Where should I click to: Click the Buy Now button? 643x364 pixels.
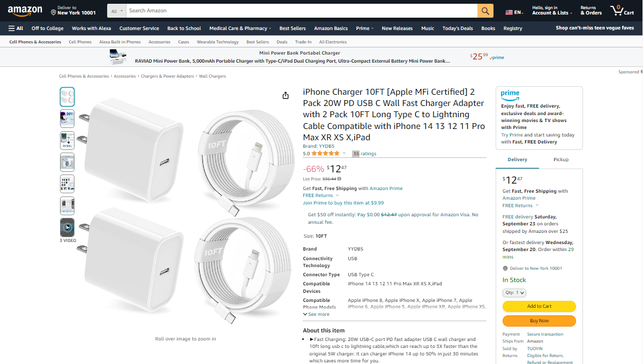click(x=539, y=321)
